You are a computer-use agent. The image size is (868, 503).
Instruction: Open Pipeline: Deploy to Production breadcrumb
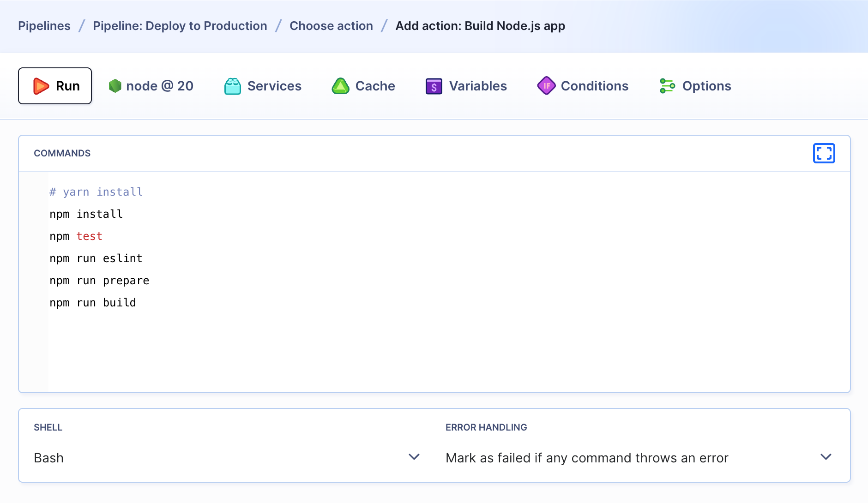(180, 26)
